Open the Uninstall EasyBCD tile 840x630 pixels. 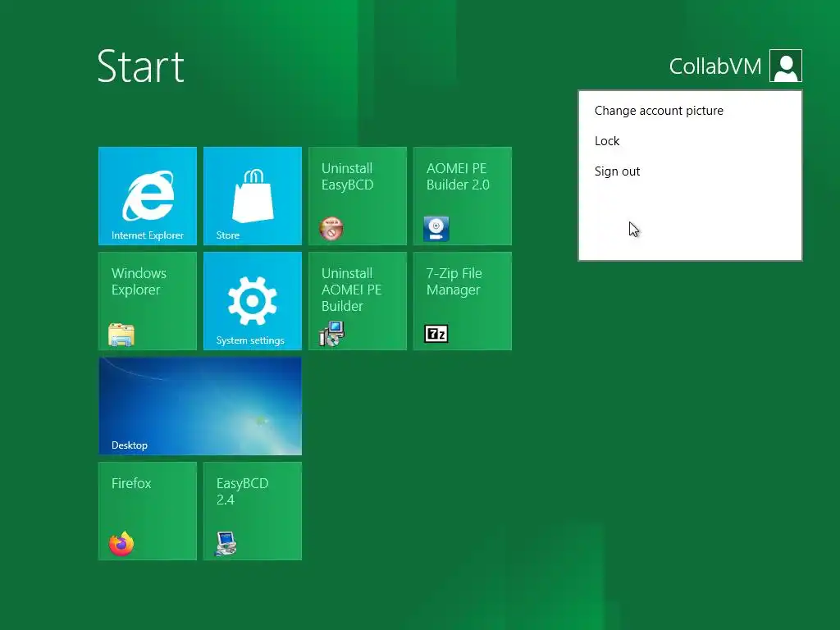(x=358, y=195)
